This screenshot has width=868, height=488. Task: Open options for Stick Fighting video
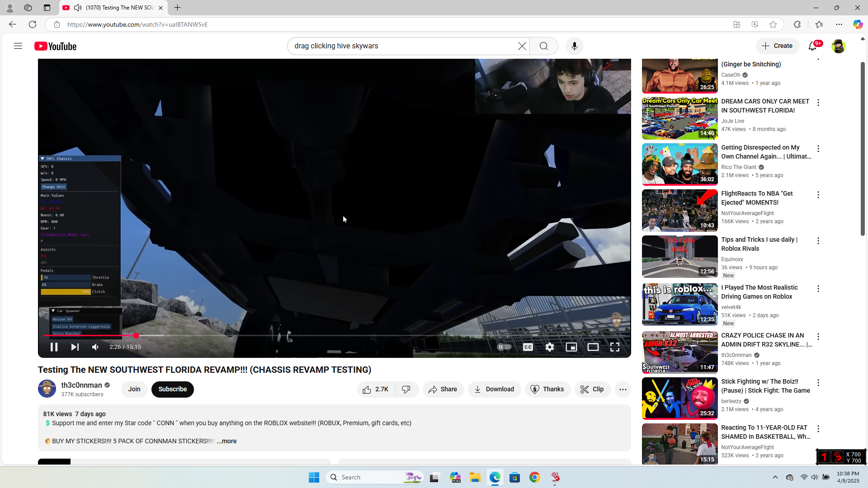pos(818,383)
